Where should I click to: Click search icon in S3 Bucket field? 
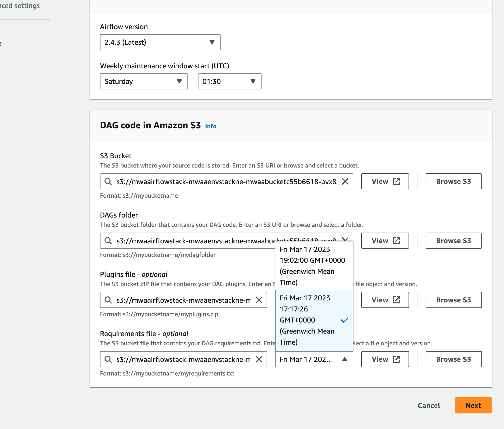108,181
